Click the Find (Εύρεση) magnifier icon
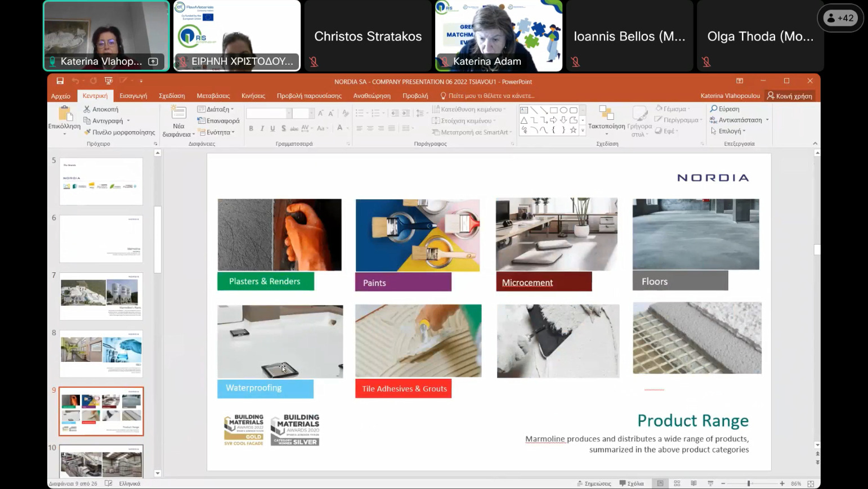Screen dimensions: 868x489 [714, 109]
